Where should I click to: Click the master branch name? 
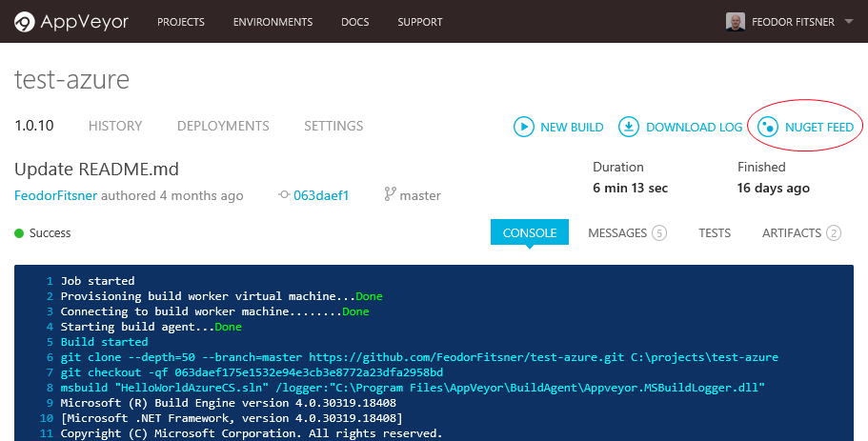point(420,195)
